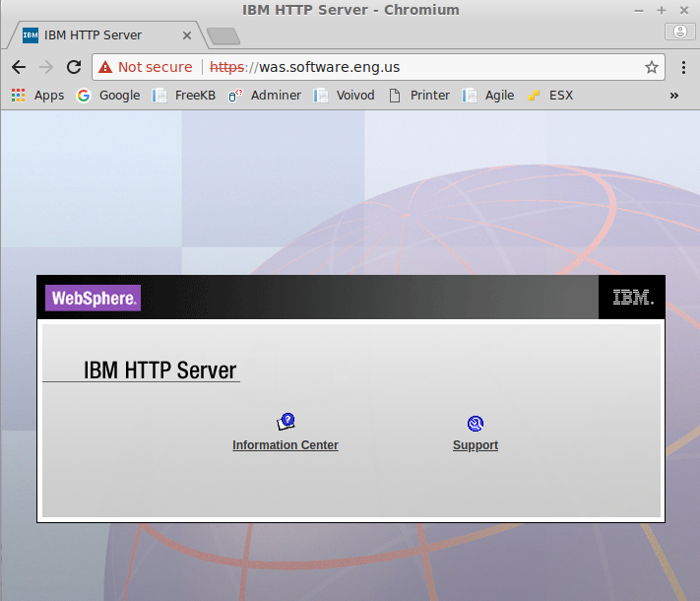Open the user profile button
The image size is (700, 601).
point(680,32)
